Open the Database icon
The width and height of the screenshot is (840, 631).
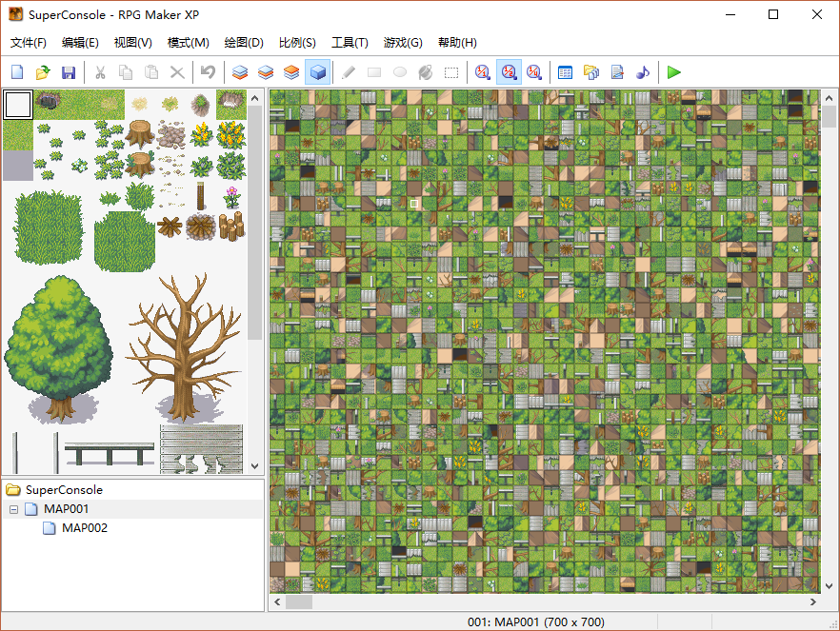point(565,72)
